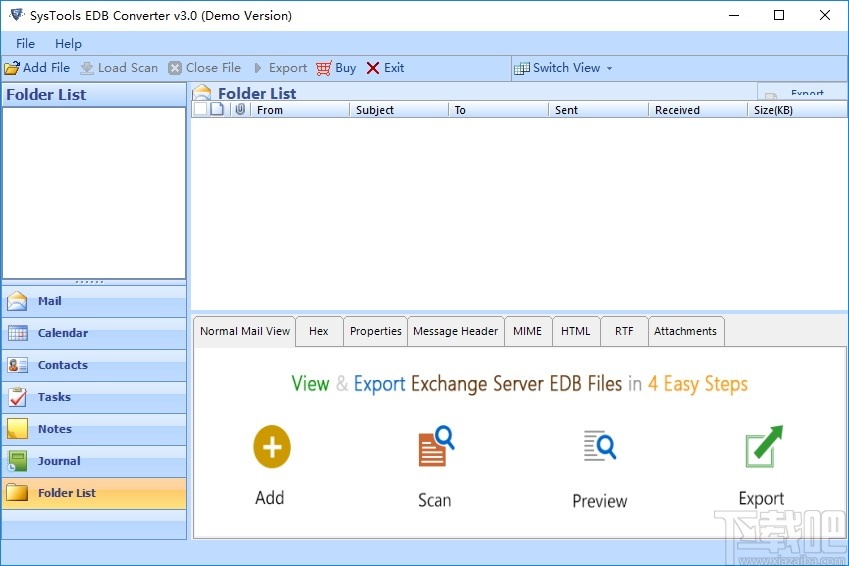Screen dimensions: 849x566
Task: Open the Journal green book icon
Action: tap(17, 461)
